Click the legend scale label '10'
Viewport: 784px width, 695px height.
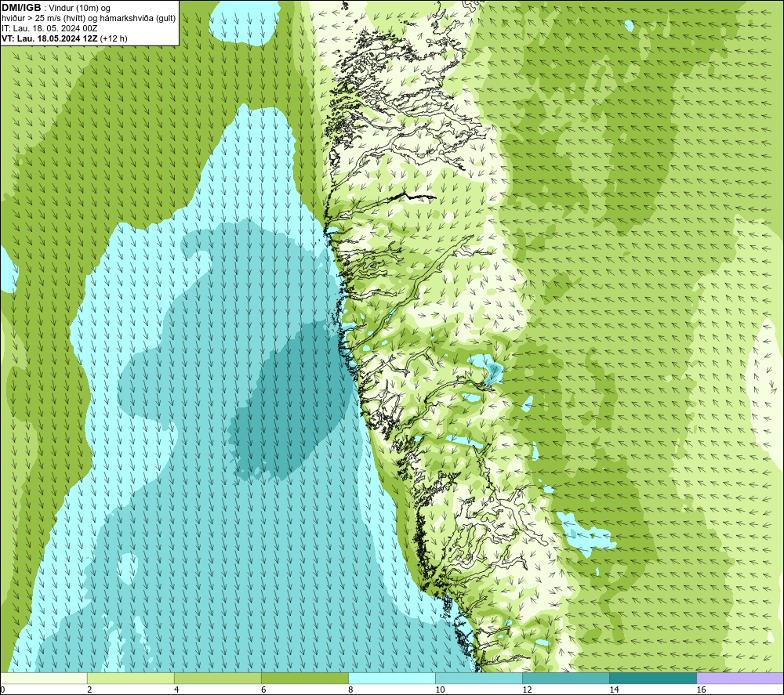(x=440, y=690)
